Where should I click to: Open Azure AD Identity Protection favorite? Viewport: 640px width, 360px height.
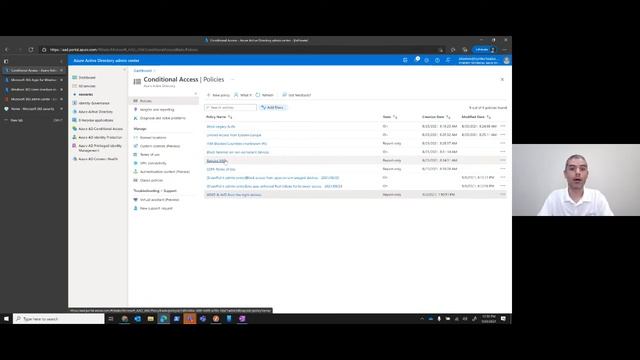click(100, 138)
